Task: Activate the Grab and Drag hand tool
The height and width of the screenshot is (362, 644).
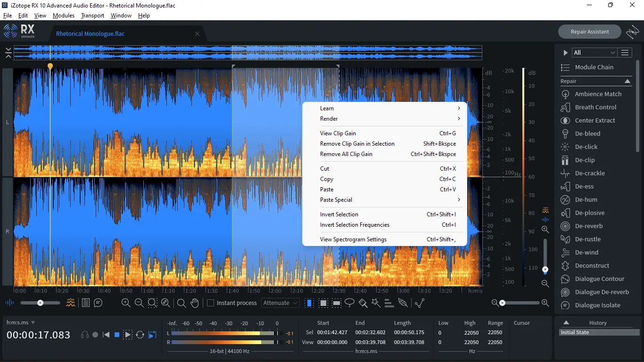Action: (x=195, y=303)
